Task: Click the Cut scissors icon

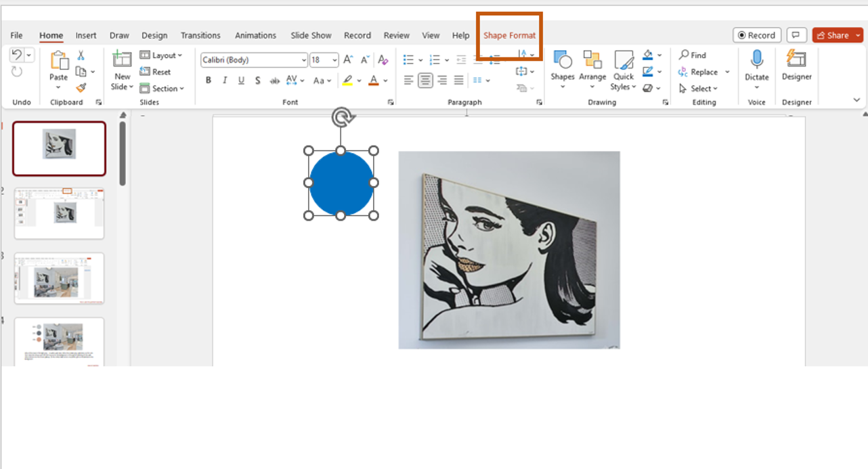Action: [x=81, y=55]
